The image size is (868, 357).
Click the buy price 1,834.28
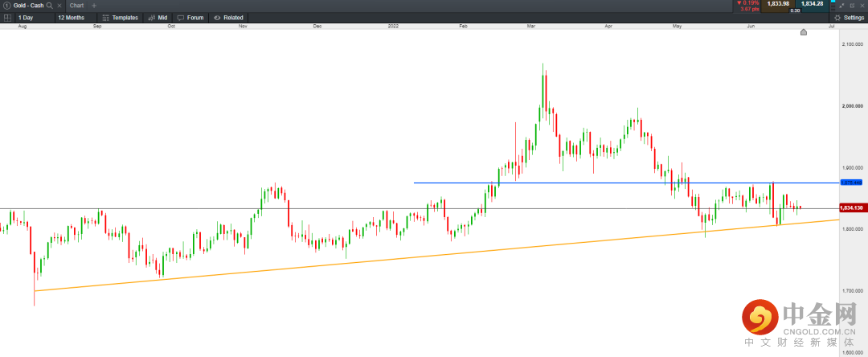pos(812,4)
